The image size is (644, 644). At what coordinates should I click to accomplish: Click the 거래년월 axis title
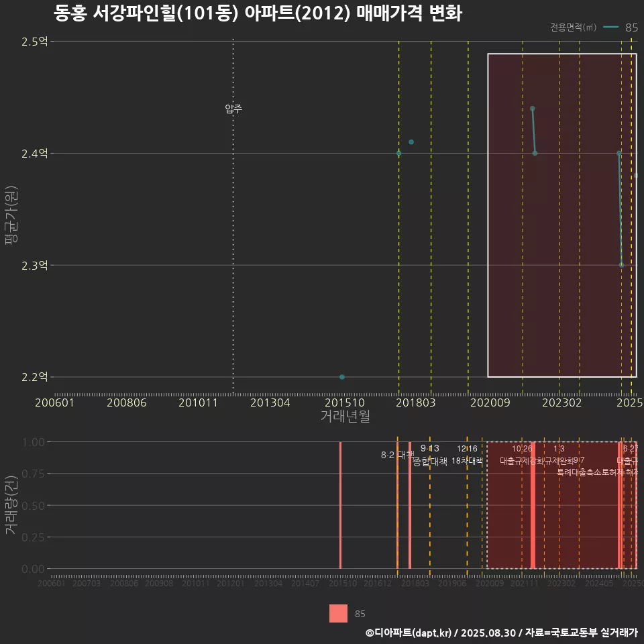point(345,416)
